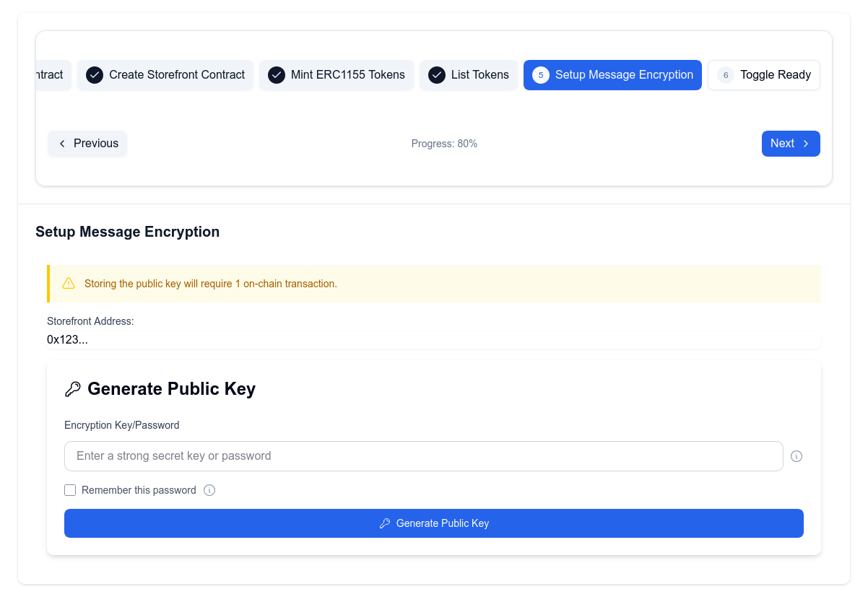Click the right chevron on the Next button
This screenshot has width=868, height=602.
tap(806, 144)
